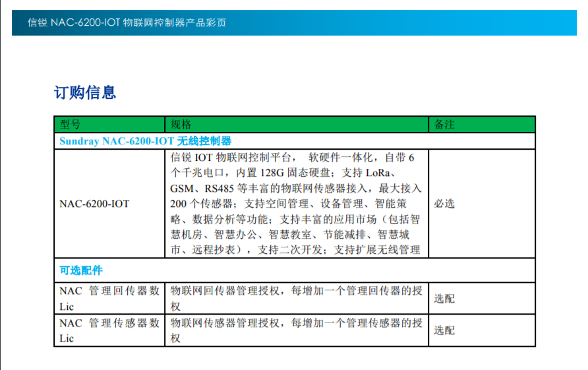588x370 pixels.
Task: Select the 订购信息 section heading
Action: pyautogui.click(x=85, y=92)
